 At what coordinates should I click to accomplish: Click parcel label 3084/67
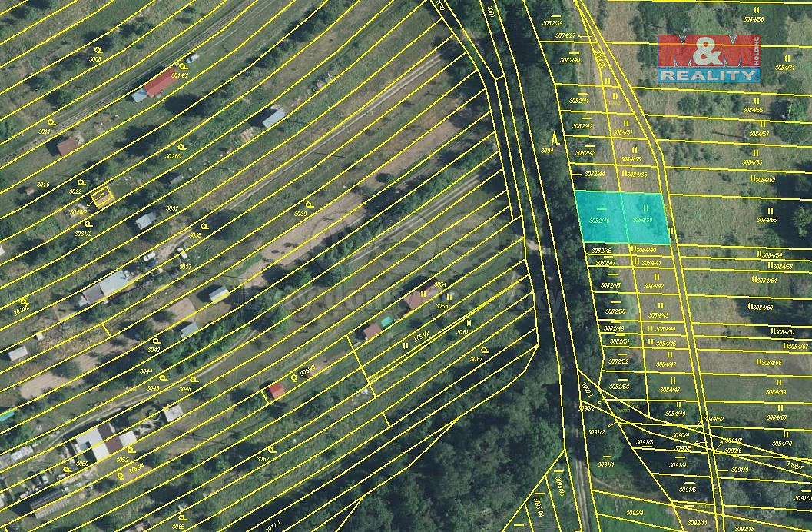point(798,347)
